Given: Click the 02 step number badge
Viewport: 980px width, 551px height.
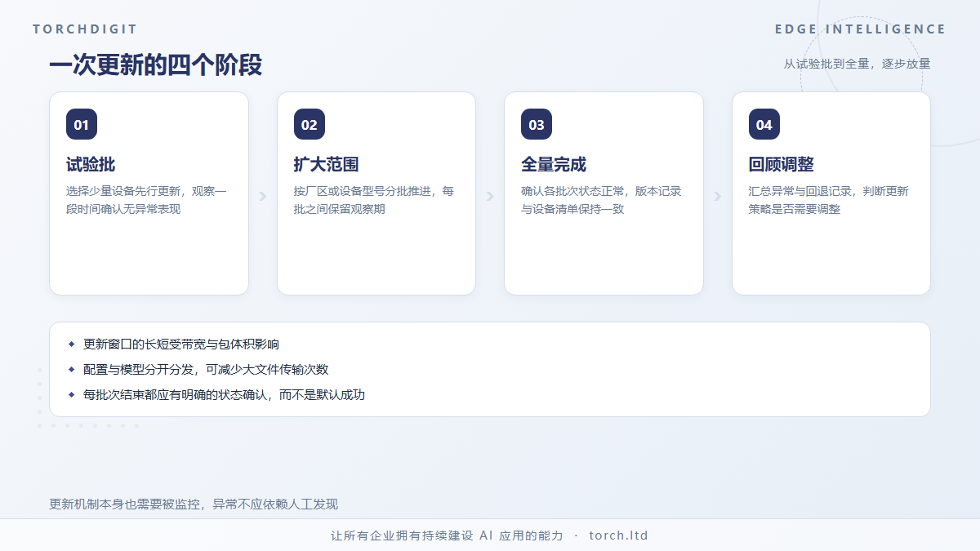Looking at the screenshot, I should coord(310,125).
